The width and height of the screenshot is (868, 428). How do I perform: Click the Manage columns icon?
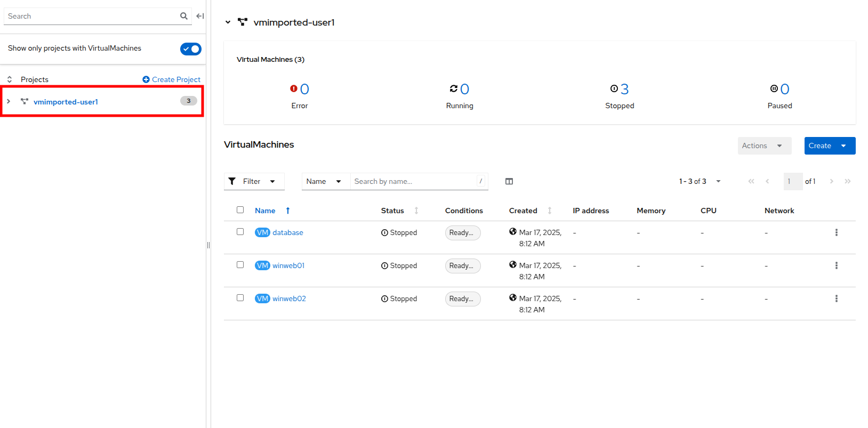tap(509, 181)
